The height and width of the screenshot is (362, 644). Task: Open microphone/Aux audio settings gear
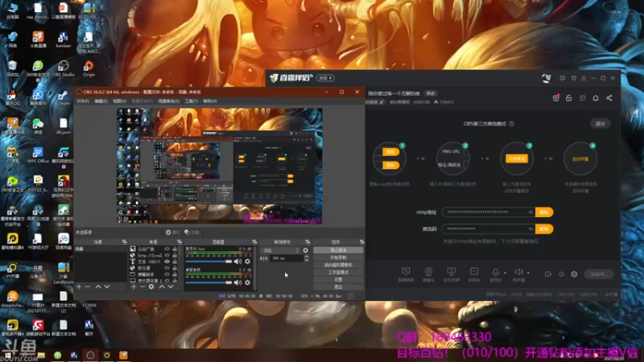[247, 261]
